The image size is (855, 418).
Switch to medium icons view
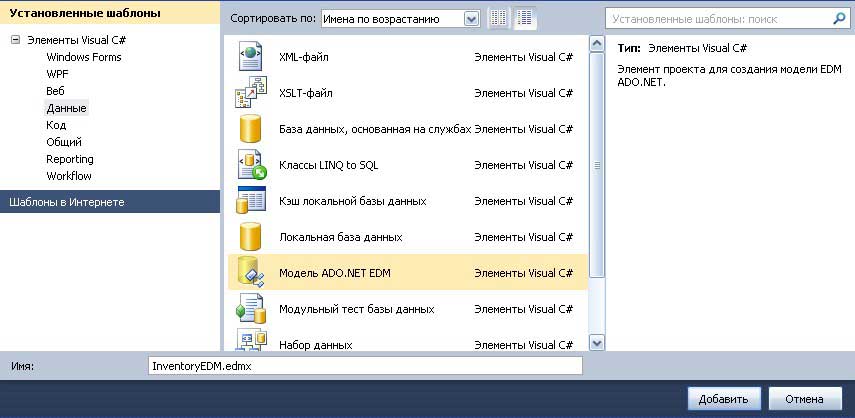[525, 18]
